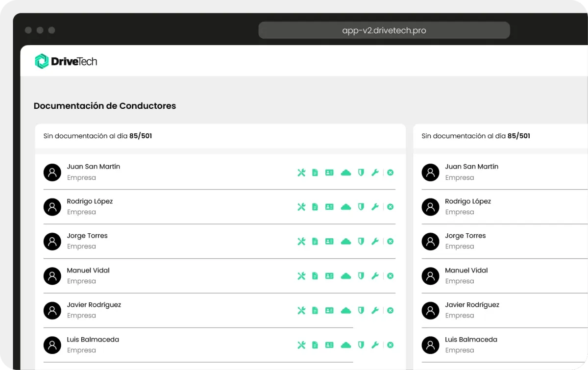Click the app-v2.drivetech.pro address bar
Screen dimensions: 588x370
point(384,30)
